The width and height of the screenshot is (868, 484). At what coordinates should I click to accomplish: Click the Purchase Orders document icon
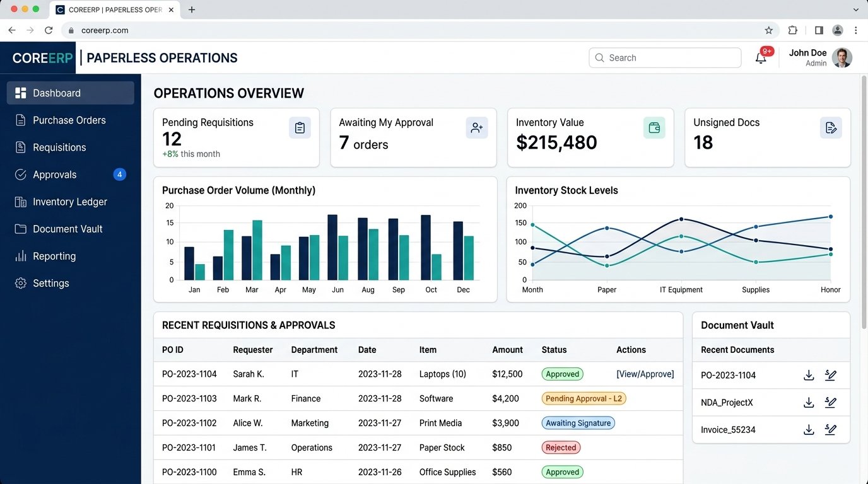(x=21, y=120)
